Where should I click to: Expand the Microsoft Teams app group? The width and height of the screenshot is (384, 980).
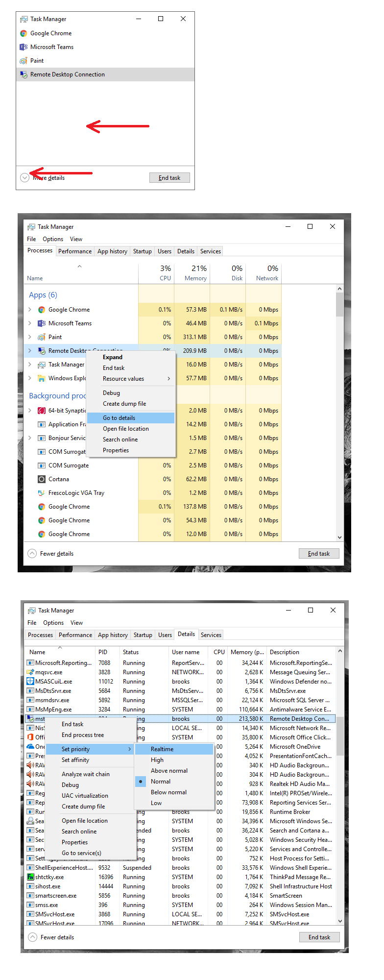[30, 323]
